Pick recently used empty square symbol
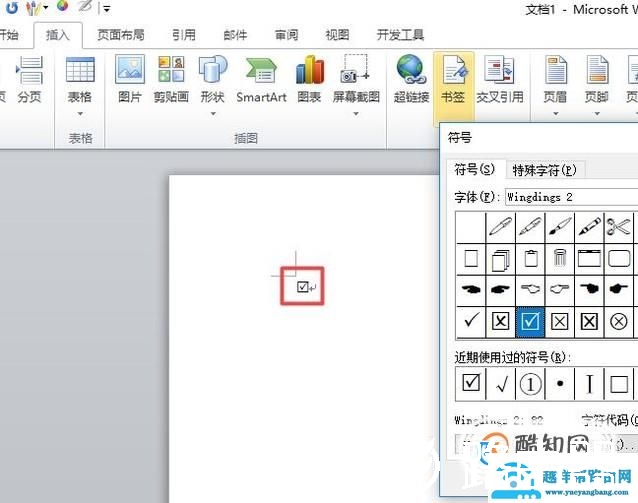The height and width of the screenshot is (503, 638). coord(619,383)
